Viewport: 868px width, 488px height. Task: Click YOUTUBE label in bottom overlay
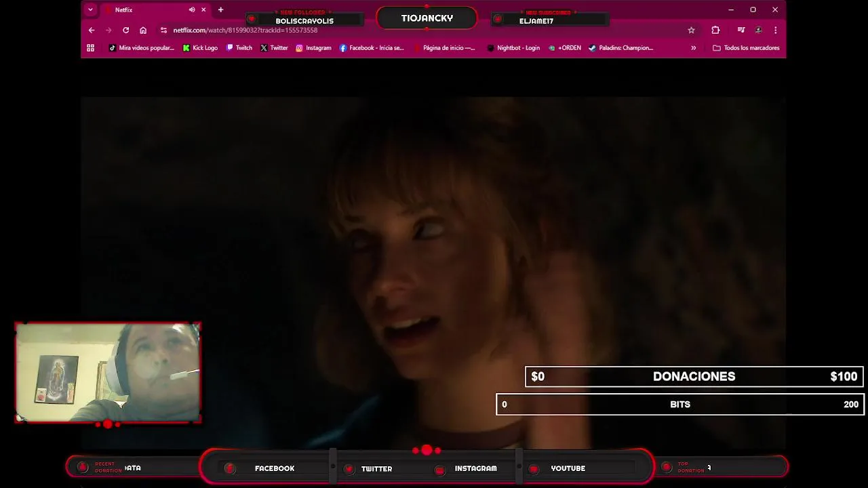coord(568,468)
